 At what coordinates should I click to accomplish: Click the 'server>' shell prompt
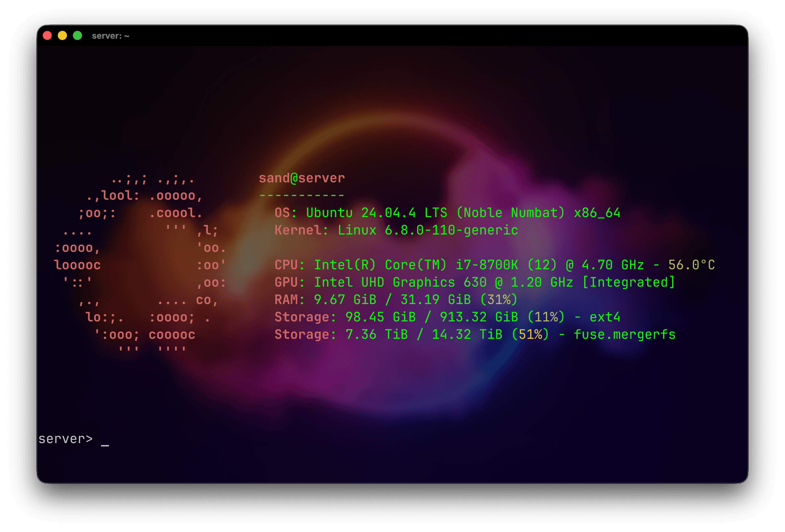point(66,439)
